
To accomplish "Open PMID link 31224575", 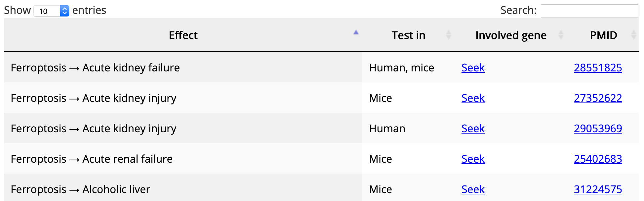I will click(x=598, y=189).
